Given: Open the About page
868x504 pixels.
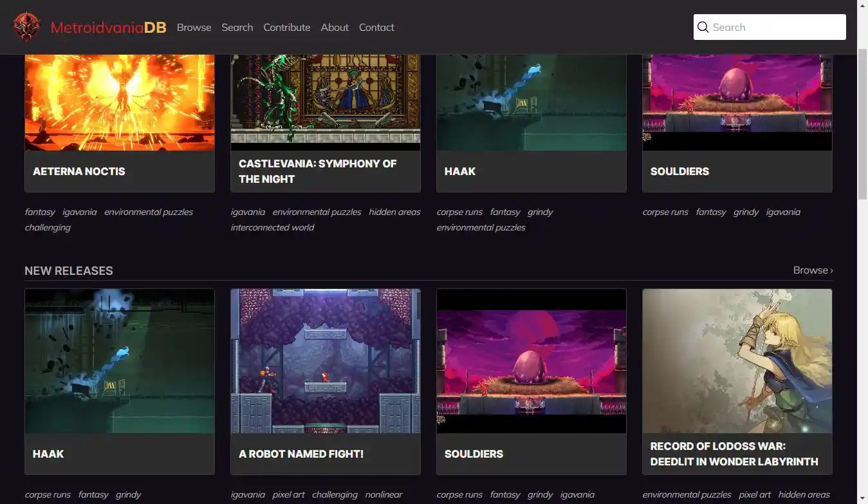Looking at the screenshot, I should (335, 28).
